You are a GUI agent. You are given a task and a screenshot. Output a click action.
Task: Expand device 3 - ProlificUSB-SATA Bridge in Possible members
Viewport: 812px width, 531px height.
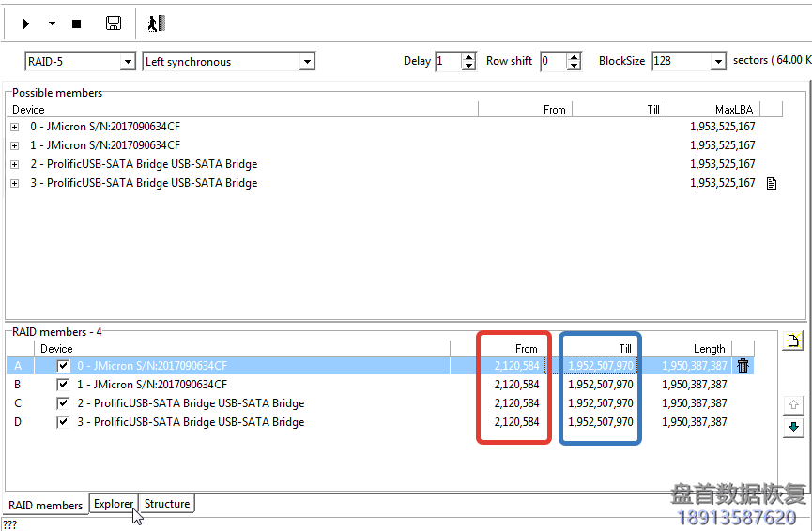click(14, 183)
